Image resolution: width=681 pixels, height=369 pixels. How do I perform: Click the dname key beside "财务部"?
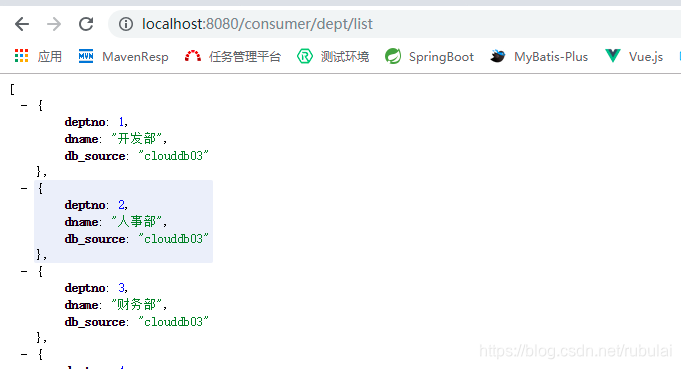click(x=82, y=305)
